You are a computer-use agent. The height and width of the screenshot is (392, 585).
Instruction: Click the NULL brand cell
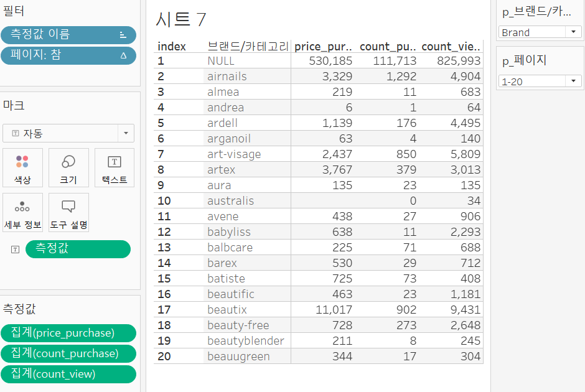(x=221, y=61)
